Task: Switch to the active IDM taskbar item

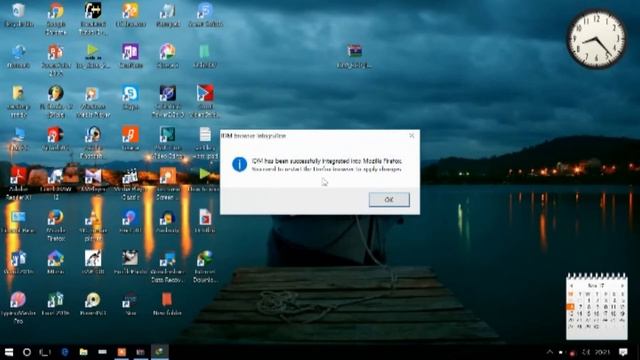Action: 159,352
